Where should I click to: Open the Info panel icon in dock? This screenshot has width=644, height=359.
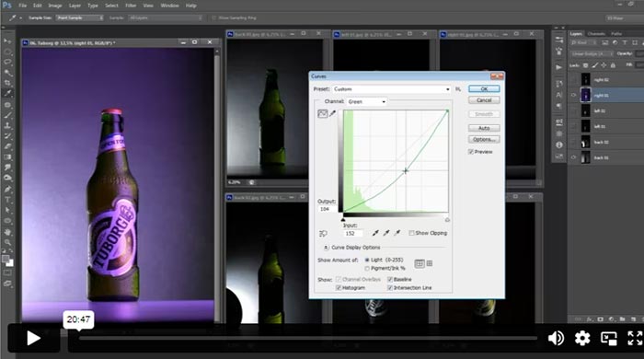pos(559,145)
